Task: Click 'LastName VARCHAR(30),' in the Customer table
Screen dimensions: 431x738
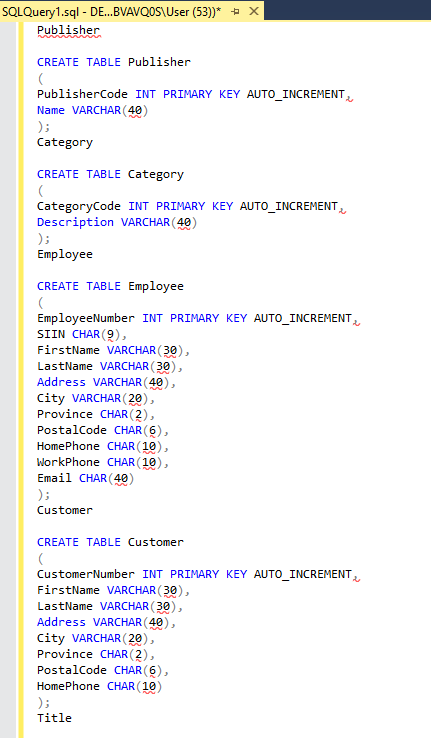Action: (110, 606)
